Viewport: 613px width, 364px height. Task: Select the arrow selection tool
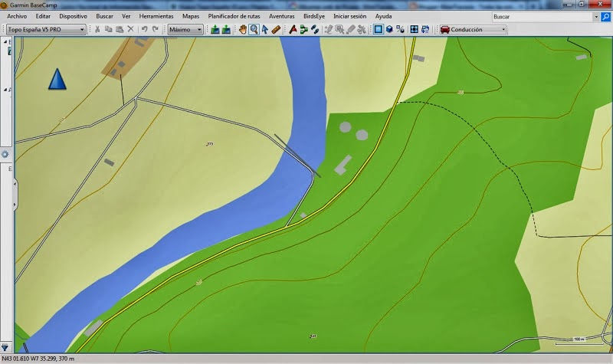264,29
